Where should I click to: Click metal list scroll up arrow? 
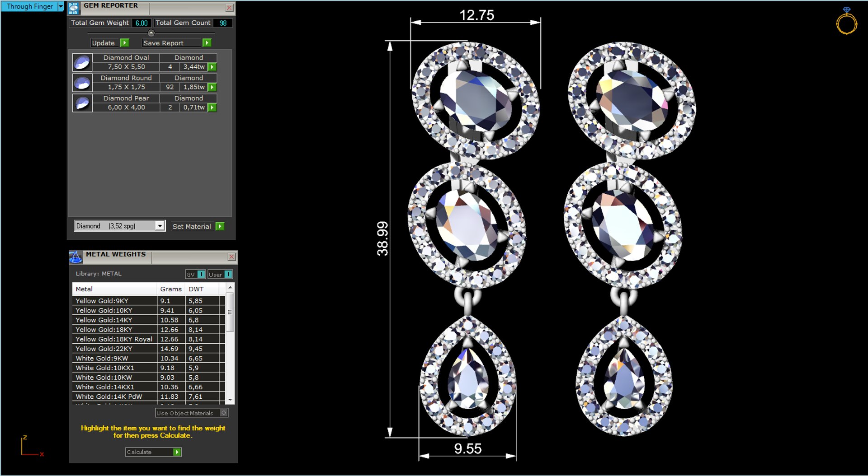pyautogui.click(x=230, y=288)
